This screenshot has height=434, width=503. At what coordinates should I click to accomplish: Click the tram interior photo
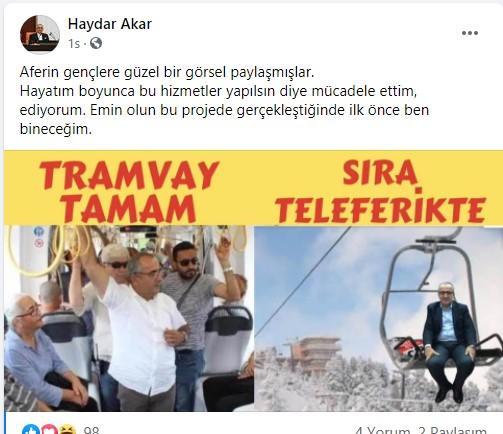(129, 318)
